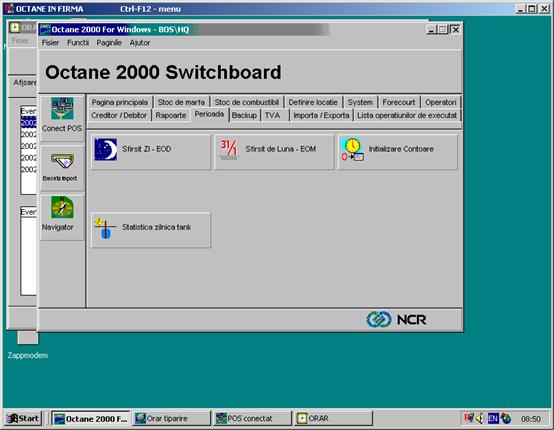Viewport: 554px width, 430px height.
Task: Click the clock icon for Initializare Contoare
Action: coord(352,149)
